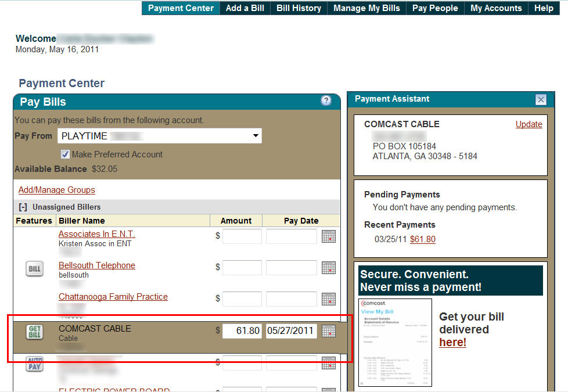
Task: Click the AUTO PAY feature icon
Action: tap(34, 364)
